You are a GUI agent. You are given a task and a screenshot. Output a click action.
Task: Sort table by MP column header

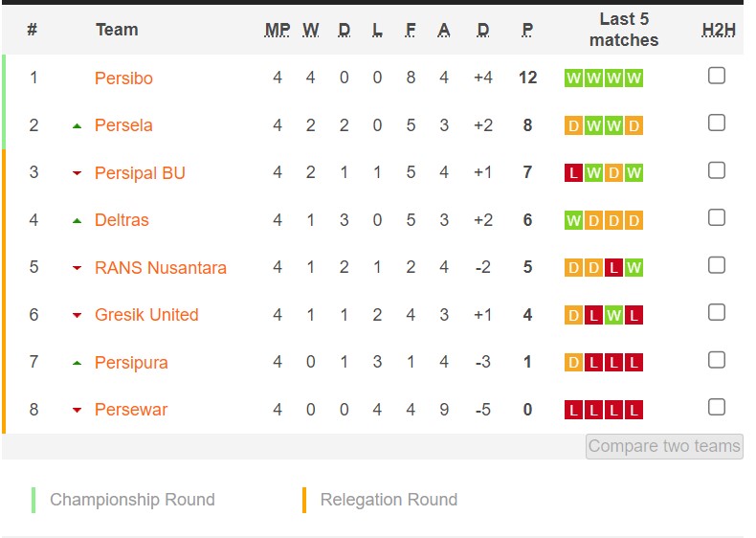coord(278,31)
